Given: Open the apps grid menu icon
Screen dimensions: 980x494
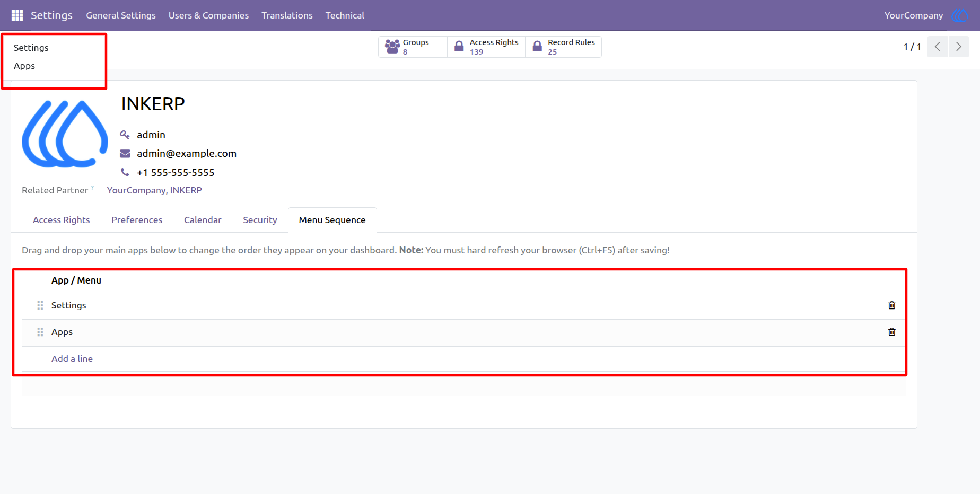Looking at the screenshot, I should tap(17, 15).
